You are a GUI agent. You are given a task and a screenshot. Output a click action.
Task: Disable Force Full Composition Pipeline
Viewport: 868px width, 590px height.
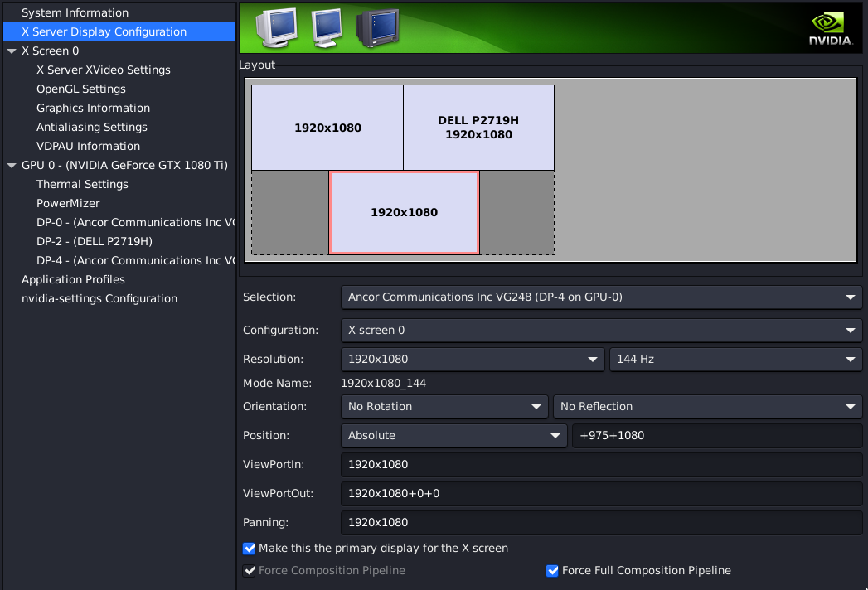552,571
